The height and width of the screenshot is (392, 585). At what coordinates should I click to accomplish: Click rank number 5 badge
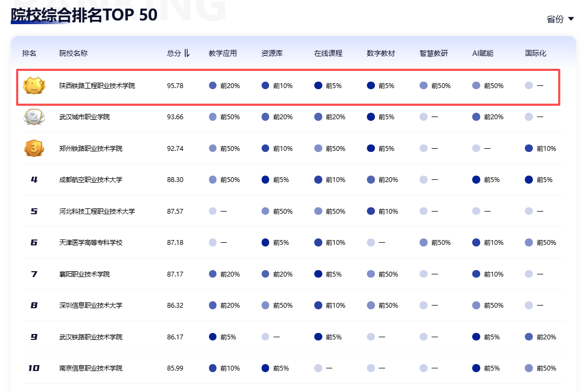34,211
